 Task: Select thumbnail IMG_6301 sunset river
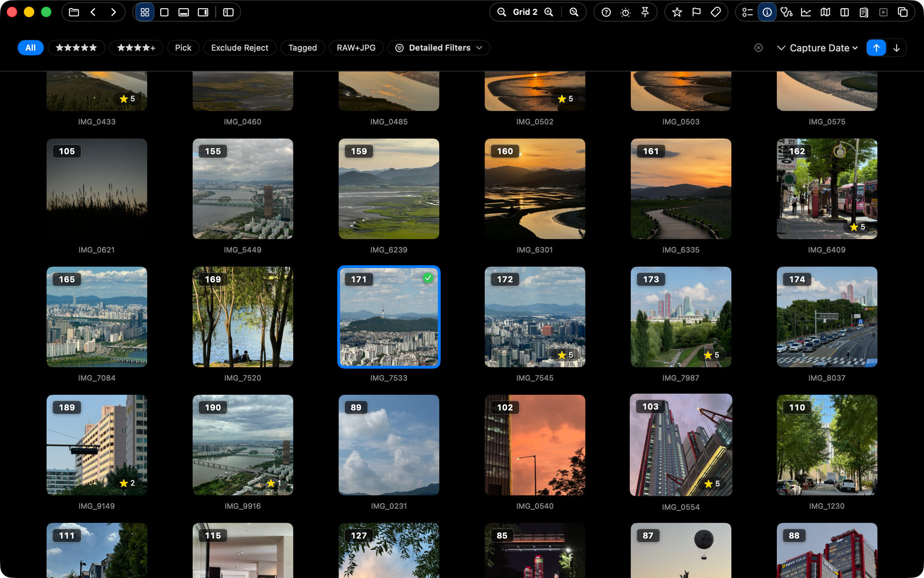(535, 189)
